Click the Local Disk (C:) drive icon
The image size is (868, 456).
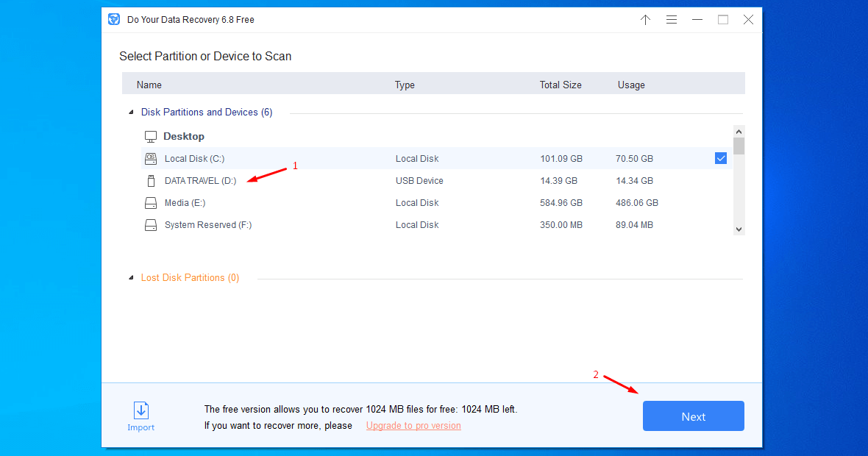(x=151, y=159)
